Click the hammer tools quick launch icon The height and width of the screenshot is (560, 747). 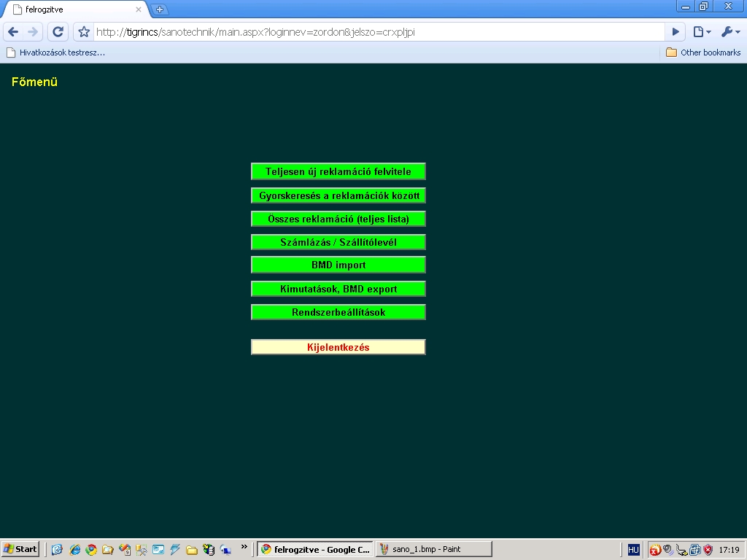(142, 550)
